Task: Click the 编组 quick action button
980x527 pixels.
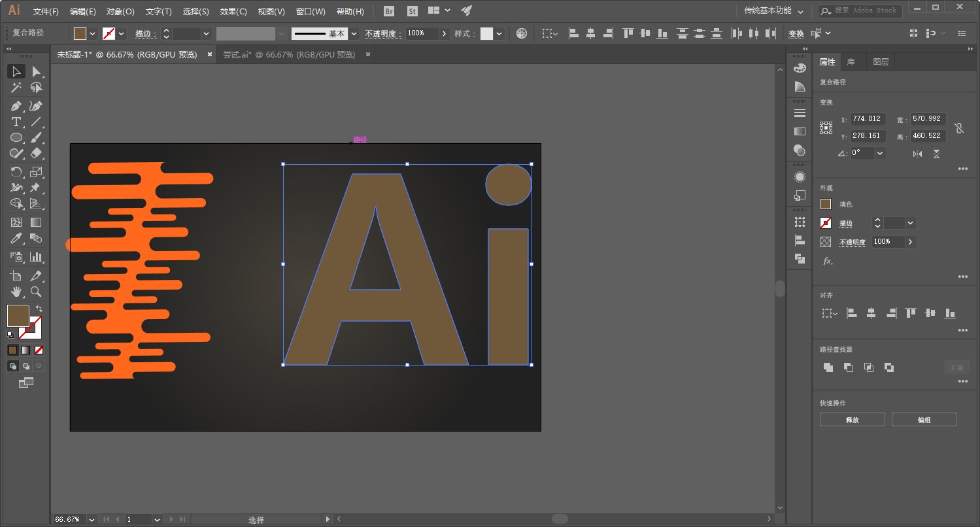Action: pos(924,420)
